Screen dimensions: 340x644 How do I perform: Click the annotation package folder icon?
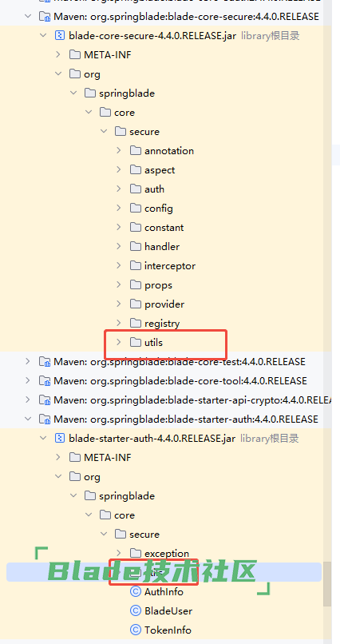click(x=136, y=151)
